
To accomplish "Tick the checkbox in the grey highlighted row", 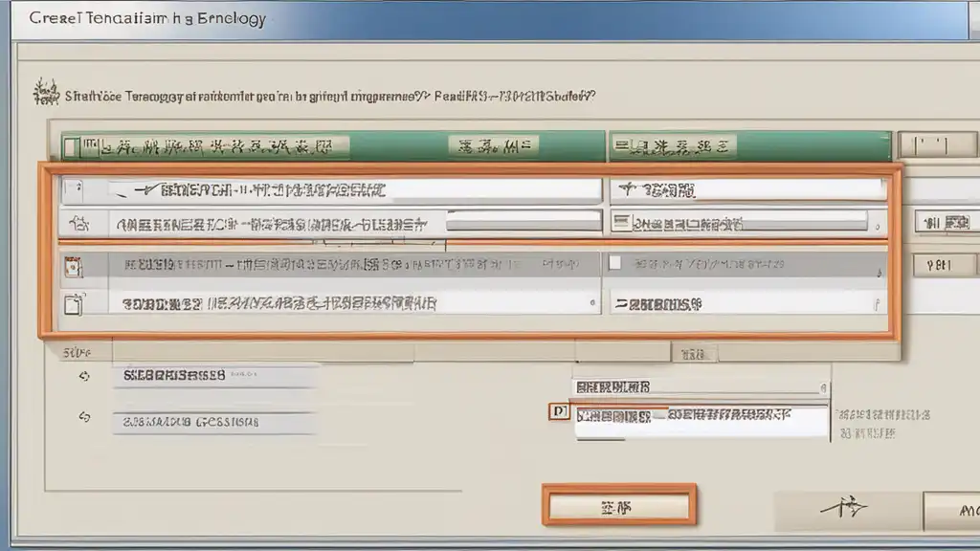I will [615, 263].
